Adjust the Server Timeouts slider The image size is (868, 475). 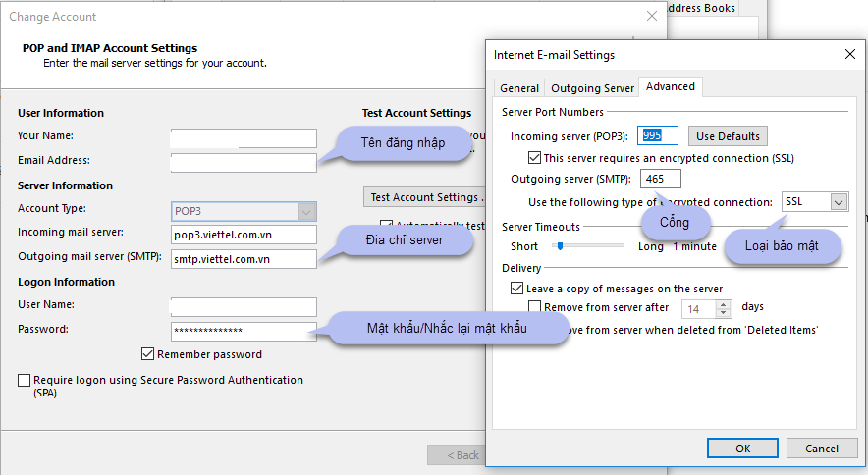click(561, 246)
